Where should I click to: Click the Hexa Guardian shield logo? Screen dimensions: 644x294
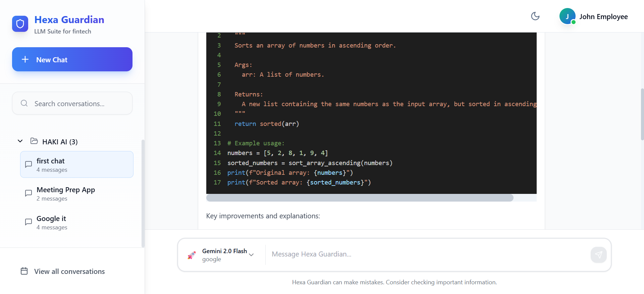20,24
